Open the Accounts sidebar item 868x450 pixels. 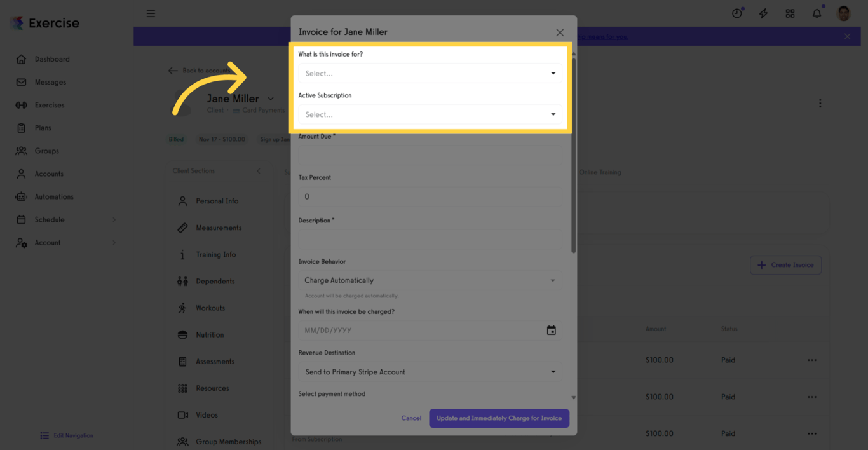point(49,174)
